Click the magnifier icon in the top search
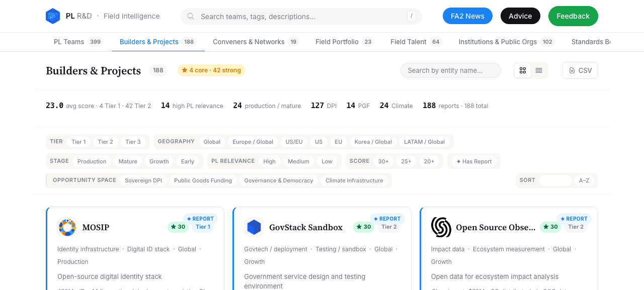Viewport: 644px width, 290px height. click(191, 16)
